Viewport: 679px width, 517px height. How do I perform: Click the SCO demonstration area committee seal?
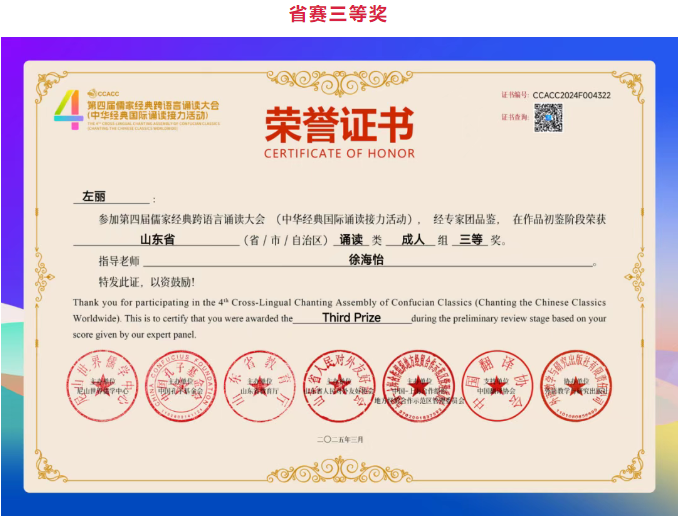pyautogui.click(x=419, y=386)
